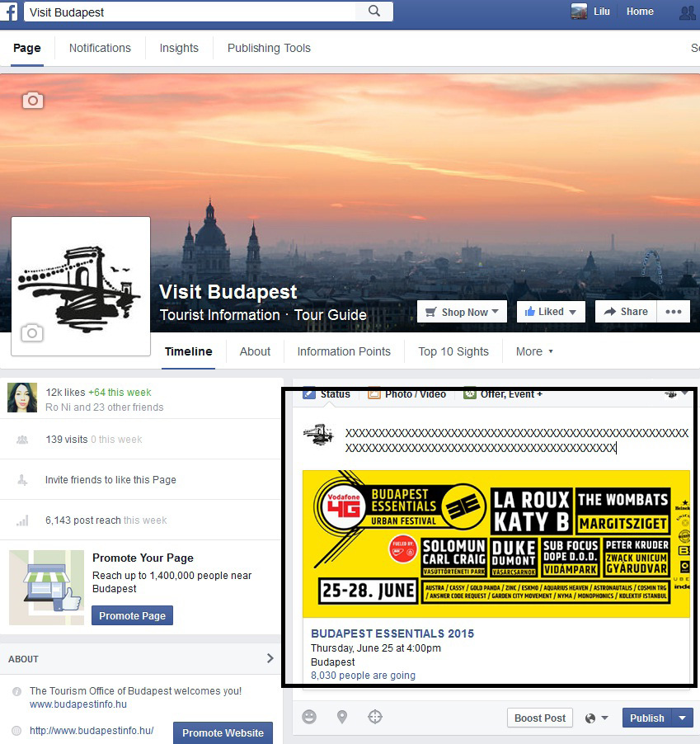
Task: Open the Budapest Essentials festival banner image
Action: pos(496,544)
